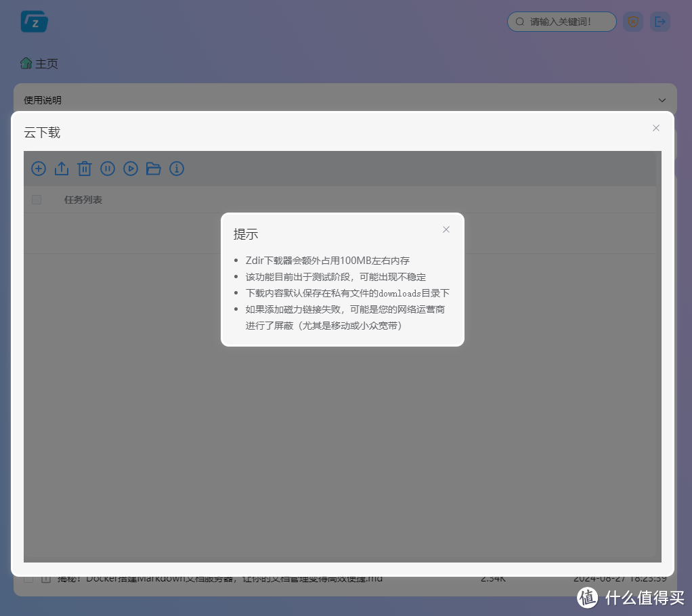This screenshot has height=616, width=692.
Task: Click the upload torrent icon in 云下载 toolbar
Action: click(62, 169)
